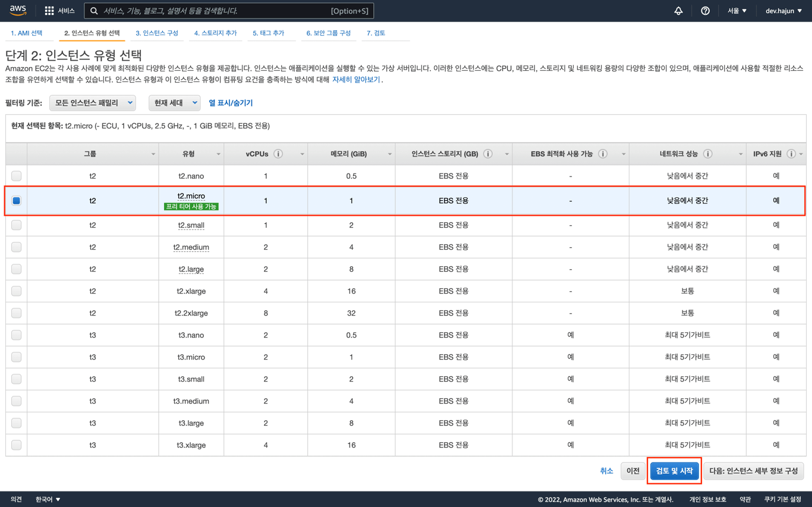Open sort arrow on 네트워크 성능 column
Viewport: 812px width, 507px height.
(741, 155)
